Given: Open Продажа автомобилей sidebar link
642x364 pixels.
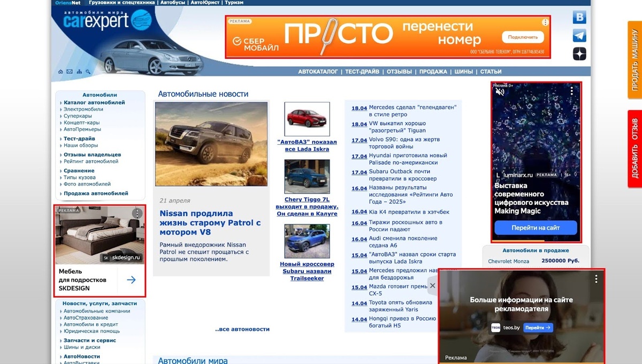Looking at the screenshot, I should (96, 193).
